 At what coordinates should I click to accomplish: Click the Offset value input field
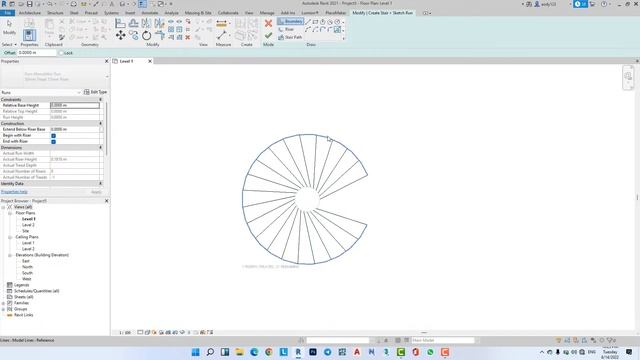[37, 53]
